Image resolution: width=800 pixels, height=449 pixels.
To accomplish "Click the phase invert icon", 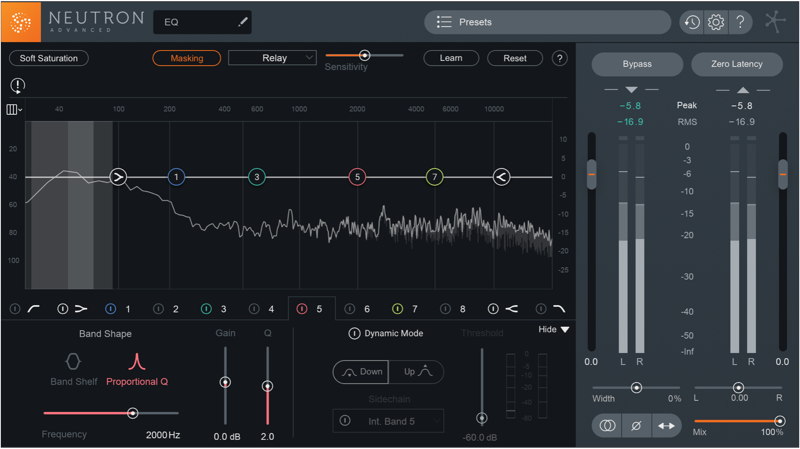I will pos(636,426).
